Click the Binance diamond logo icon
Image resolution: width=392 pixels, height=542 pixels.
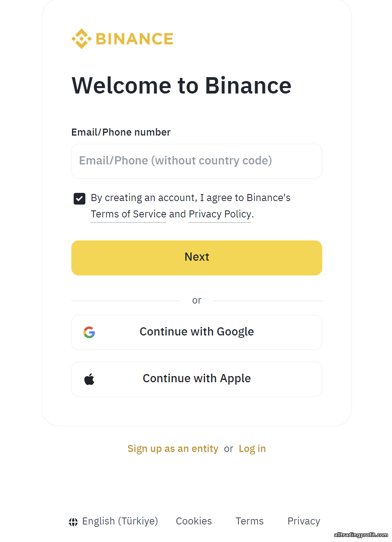(81, 39)
